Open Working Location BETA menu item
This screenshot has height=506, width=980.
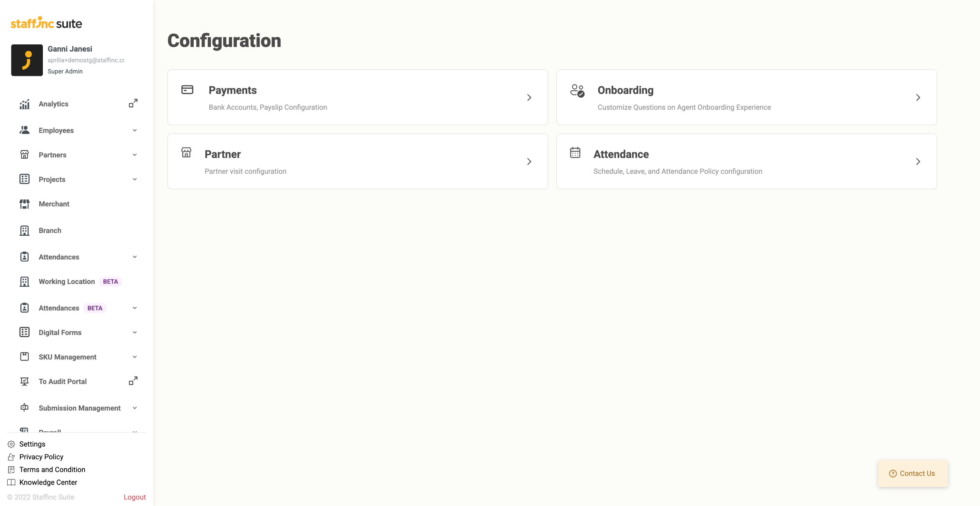point(67,282)
